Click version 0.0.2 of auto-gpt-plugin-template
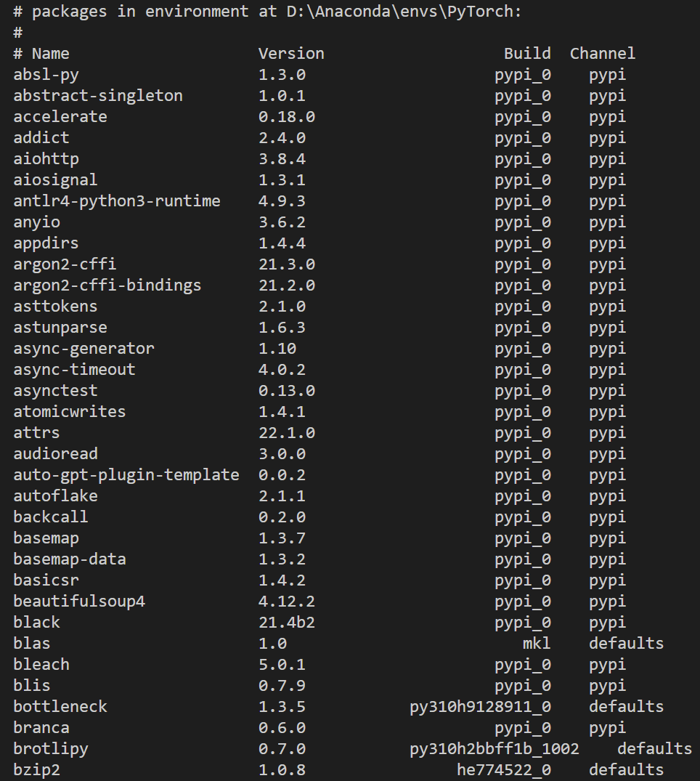Screen dimensions: 700x781 coord(282,474)
